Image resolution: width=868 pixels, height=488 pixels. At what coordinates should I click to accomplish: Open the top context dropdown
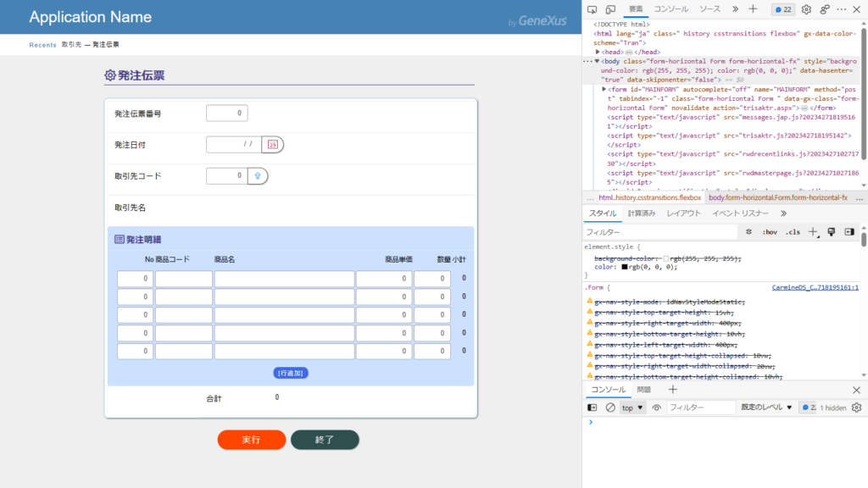tap(632, 408)
